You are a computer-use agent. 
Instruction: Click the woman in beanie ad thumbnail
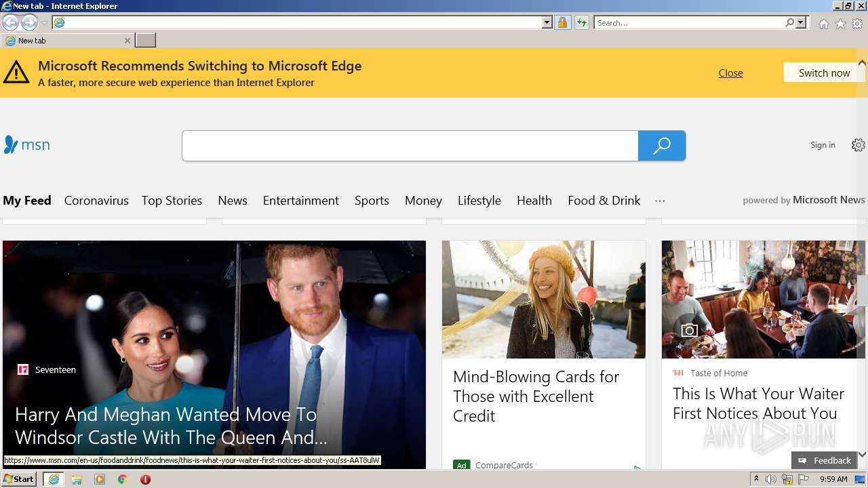pyautogui.click(x=544, y=300)
